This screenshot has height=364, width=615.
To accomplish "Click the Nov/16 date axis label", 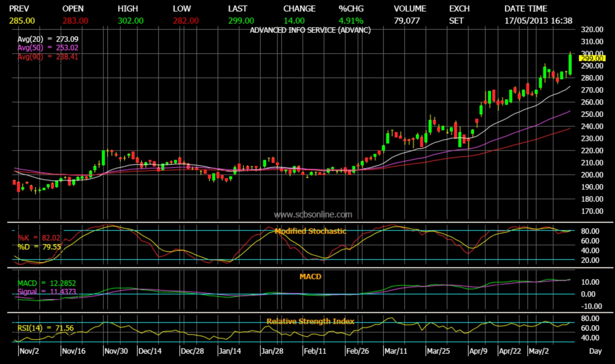I will (x=74, y=351).
